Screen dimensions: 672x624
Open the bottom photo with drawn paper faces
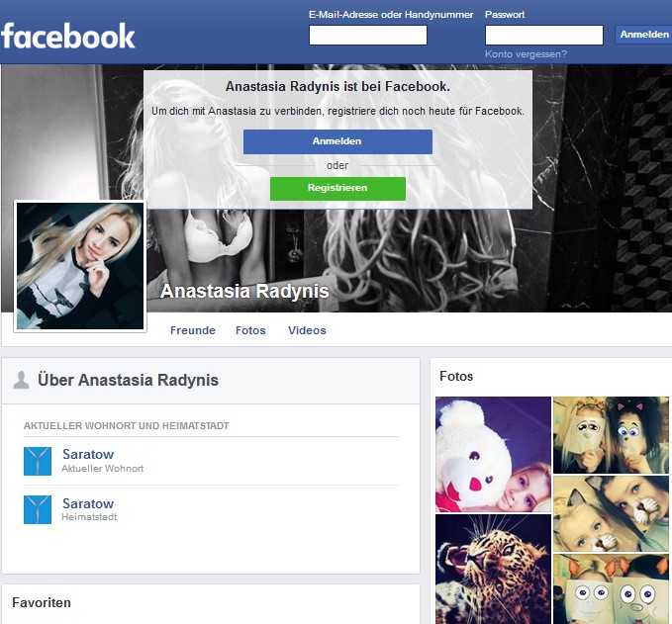point(611,588)
